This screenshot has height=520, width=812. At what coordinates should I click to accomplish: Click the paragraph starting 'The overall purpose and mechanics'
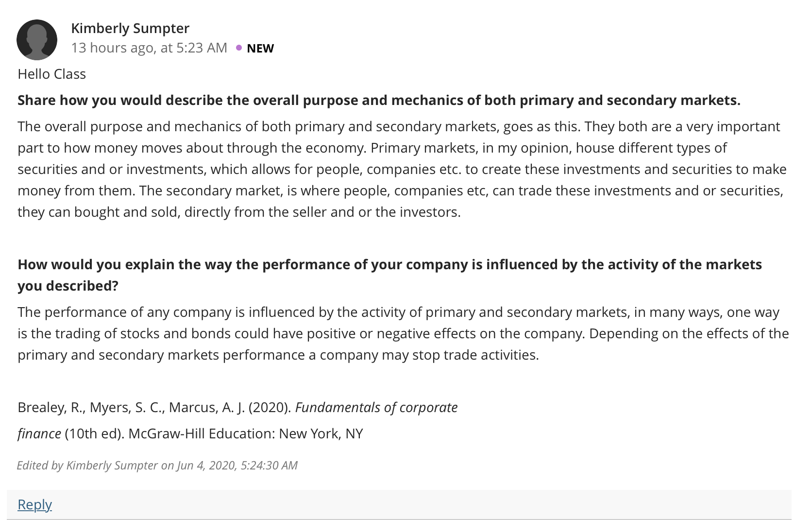click(402, 169)
